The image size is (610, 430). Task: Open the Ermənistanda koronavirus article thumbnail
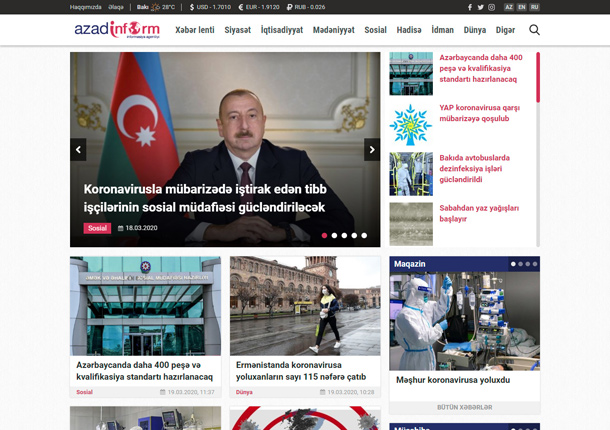305,305
